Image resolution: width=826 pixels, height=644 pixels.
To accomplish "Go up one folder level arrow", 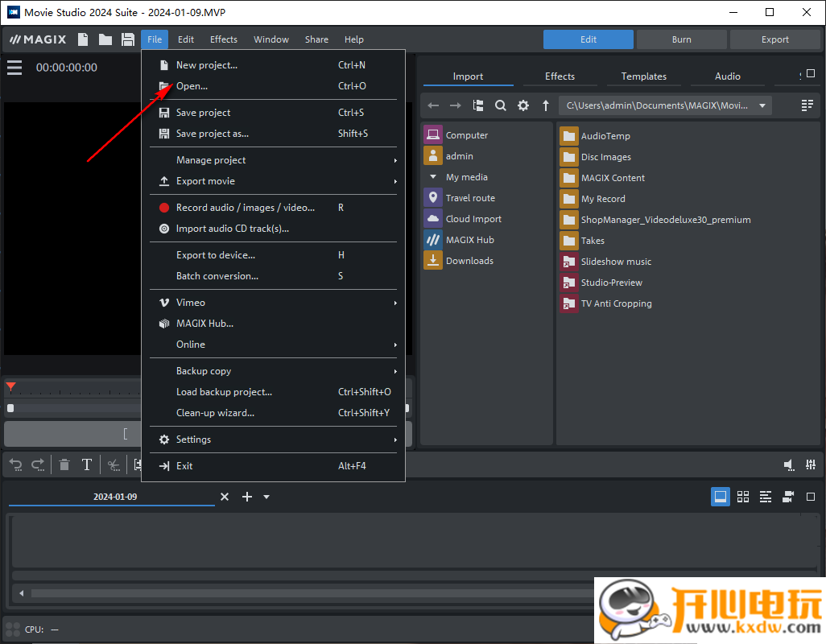I will tap(546, 105).
